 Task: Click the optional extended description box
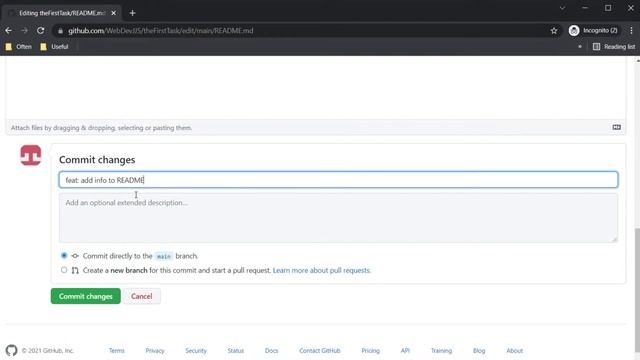(x=338, y=218)
